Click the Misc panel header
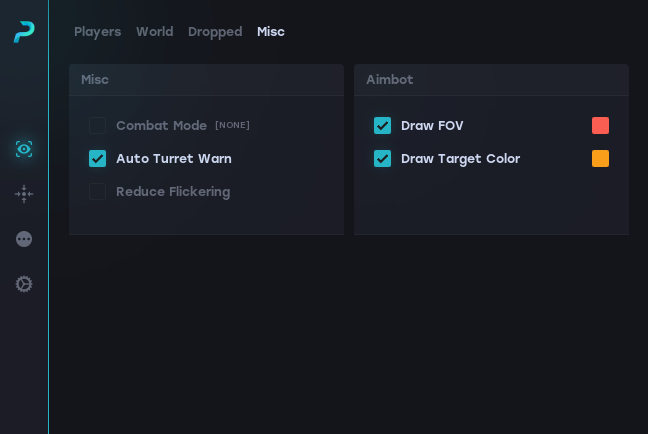This screenshot has height=434, width=648. coord(206,80)
